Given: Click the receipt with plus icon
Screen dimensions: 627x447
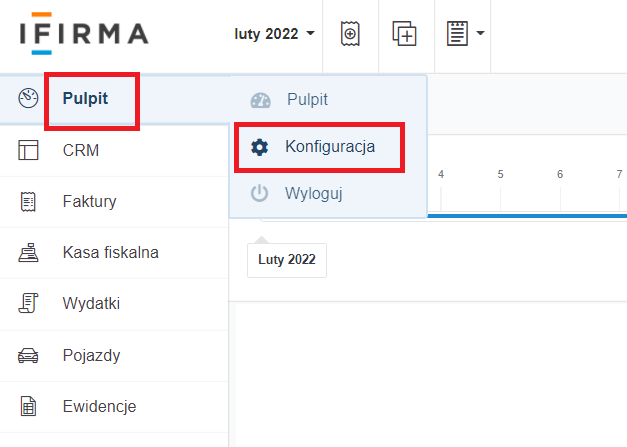Looking at the screenshot, I should pos(350,34).
